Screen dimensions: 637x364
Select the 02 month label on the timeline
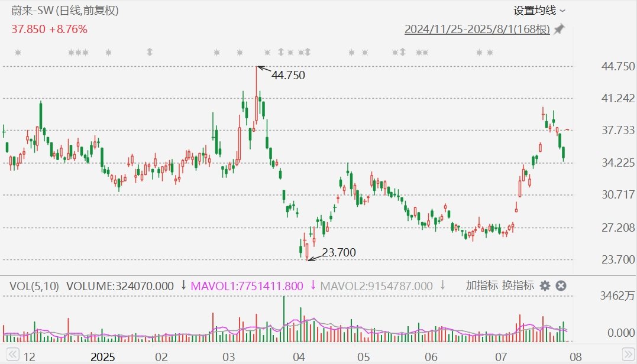coord(161,357)
